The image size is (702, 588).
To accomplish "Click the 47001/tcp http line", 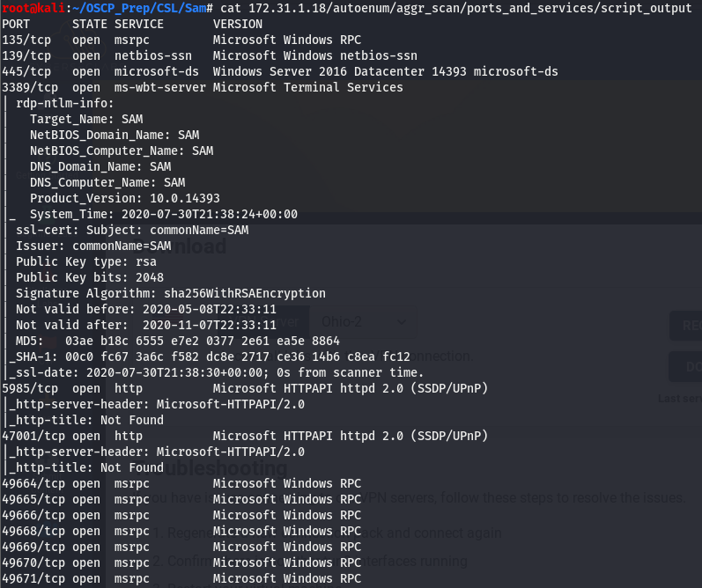I will pyautogui.click(x=245, y=436).
